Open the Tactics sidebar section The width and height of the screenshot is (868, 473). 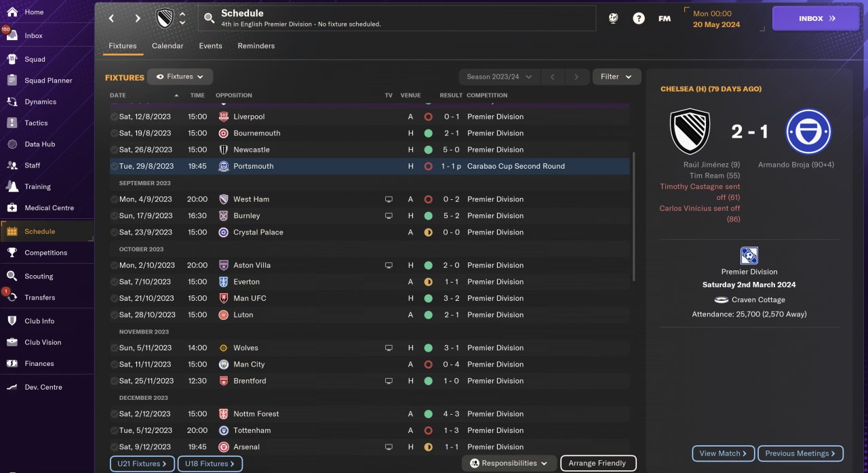(x=36, y=123)
